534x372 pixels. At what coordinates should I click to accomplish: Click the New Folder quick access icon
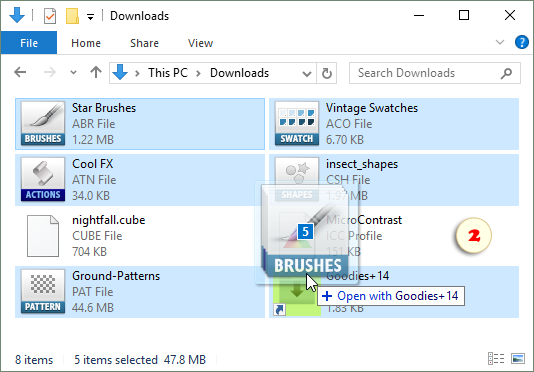click(72, 16)
